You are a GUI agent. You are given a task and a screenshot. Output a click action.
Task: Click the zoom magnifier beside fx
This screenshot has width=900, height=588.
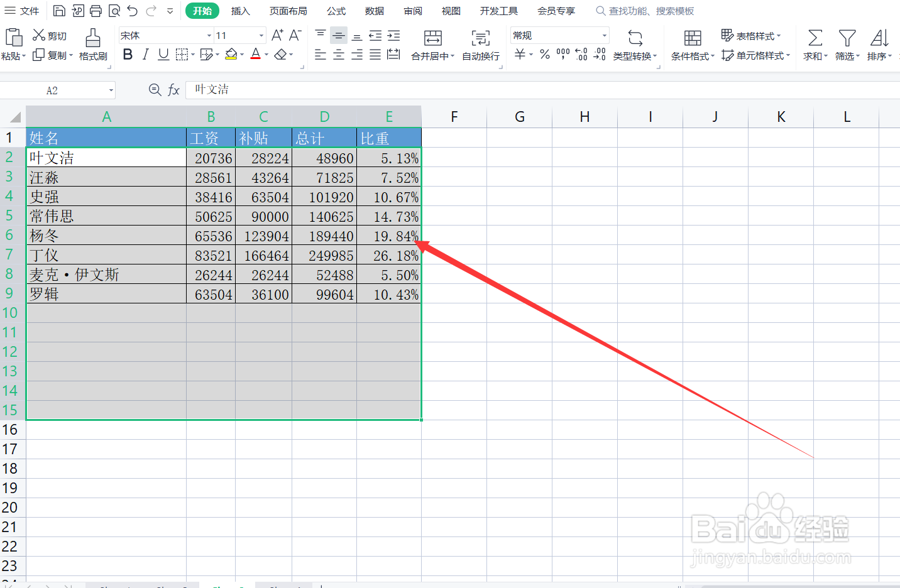coord(155,90)
